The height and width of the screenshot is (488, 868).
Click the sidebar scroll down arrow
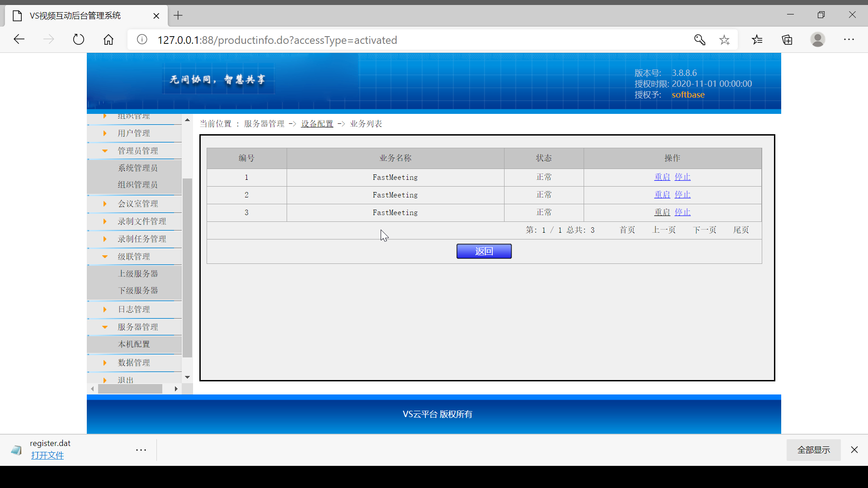point(187,377)
